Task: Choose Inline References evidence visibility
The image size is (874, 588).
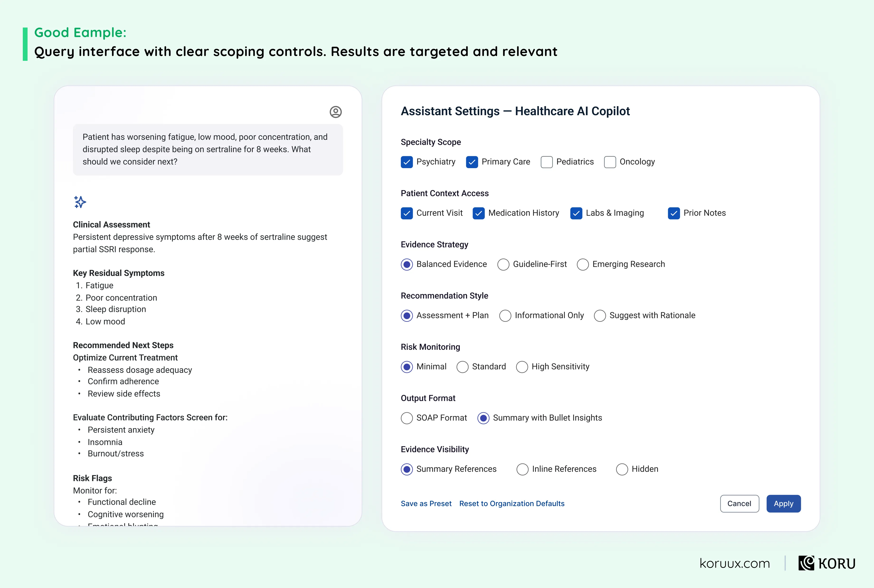Action: pyautogui.click(x=522, y=469)
